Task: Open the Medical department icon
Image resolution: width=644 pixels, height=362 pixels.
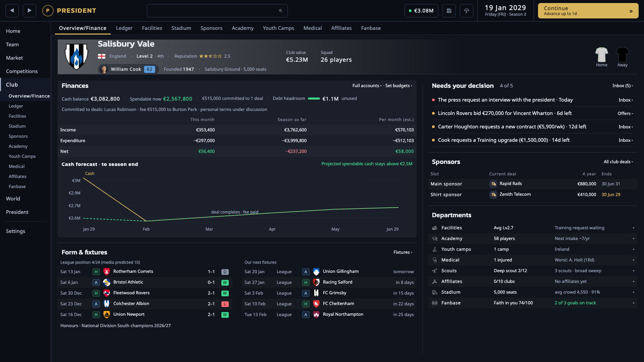Action: click(435, 260)
